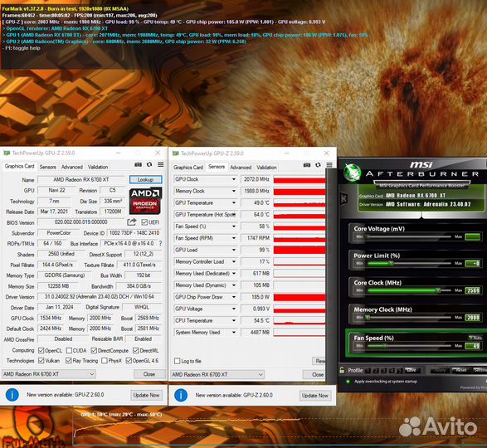Enable Log to file checkbox
The image size is (487, 448).
click(177, 361)
